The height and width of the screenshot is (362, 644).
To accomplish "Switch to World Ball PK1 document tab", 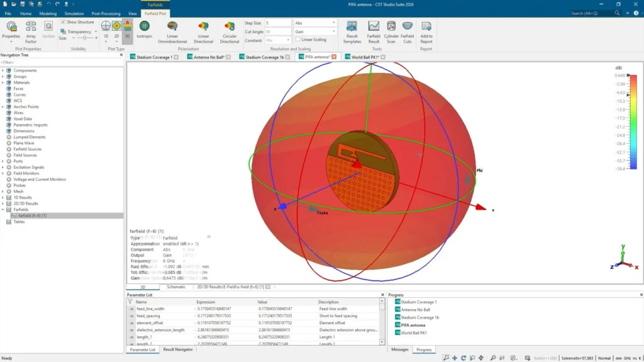I will tap(365, 57).
